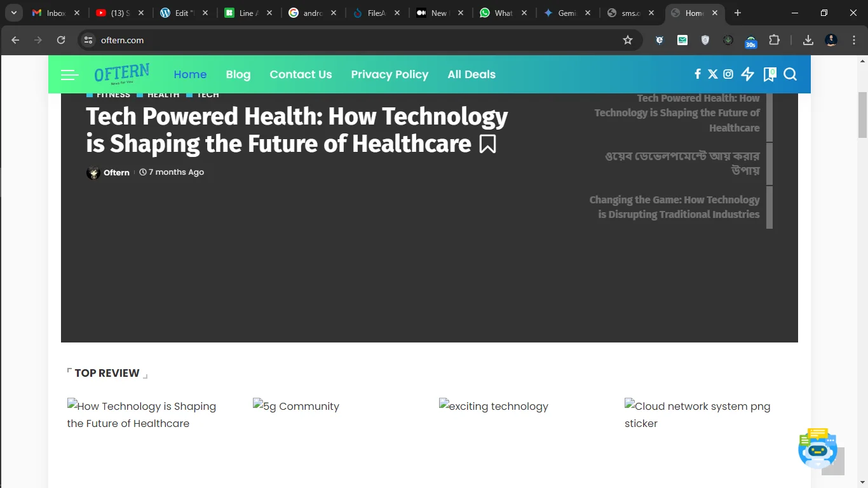This screenshot has width=868, height=488.
Task: Click the 30s extension icon in the toolbar
Action: [x=750, y=42]
